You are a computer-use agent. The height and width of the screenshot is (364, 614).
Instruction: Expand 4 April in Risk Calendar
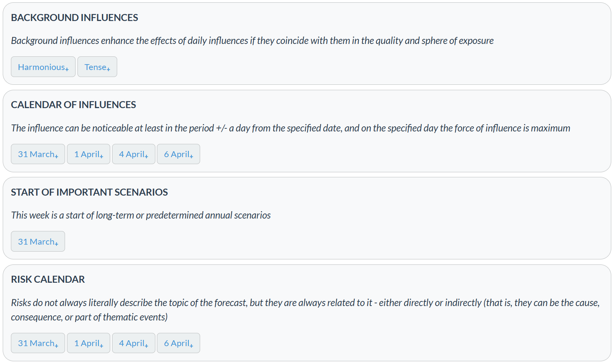[133, 343]
